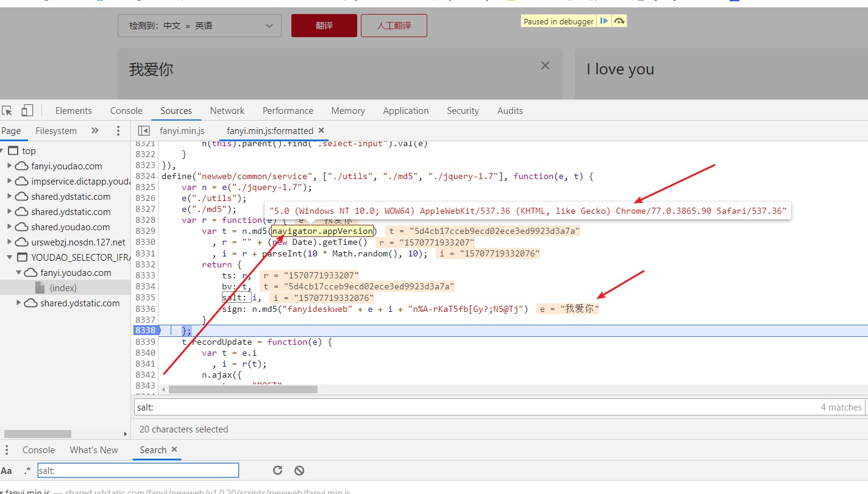Open the What's New drawer tab

coord(94,450)
